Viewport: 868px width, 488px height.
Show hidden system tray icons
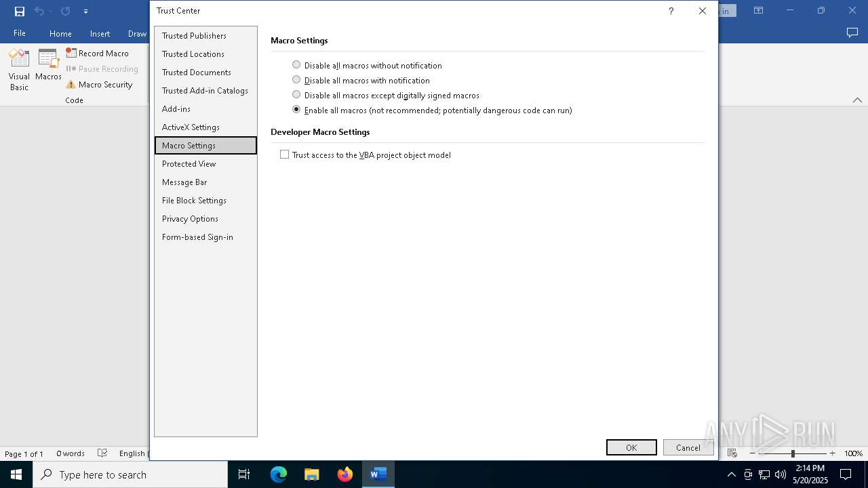[731, 474]
